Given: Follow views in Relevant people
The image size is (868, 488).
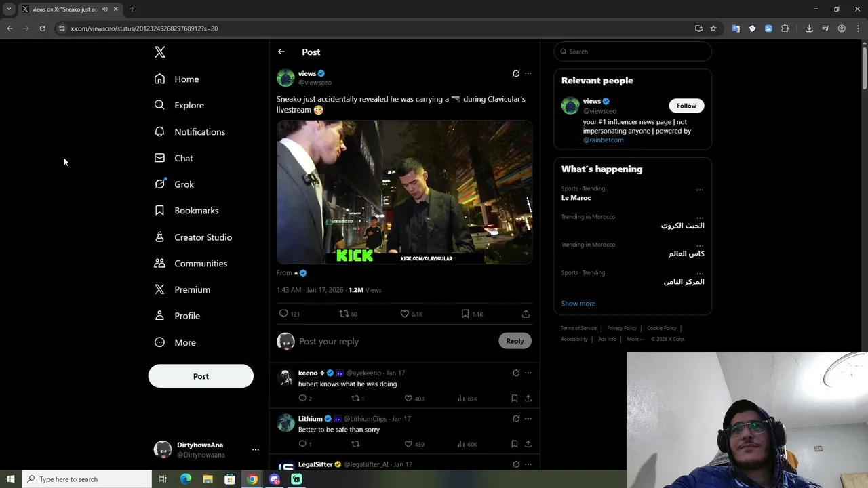Looking at the screenshot, I should coord(686,106).
